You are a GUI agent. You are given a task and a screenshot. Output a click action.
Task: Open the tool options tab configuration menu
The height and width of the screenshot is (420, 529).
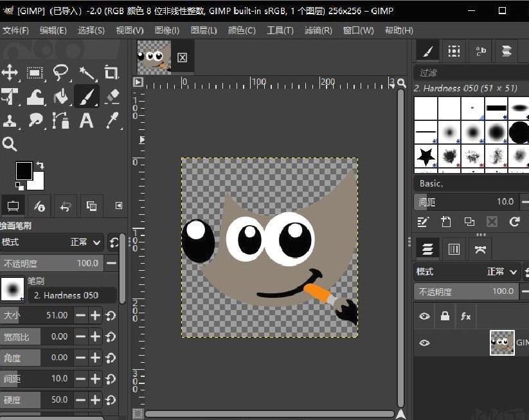coord(118,206)
